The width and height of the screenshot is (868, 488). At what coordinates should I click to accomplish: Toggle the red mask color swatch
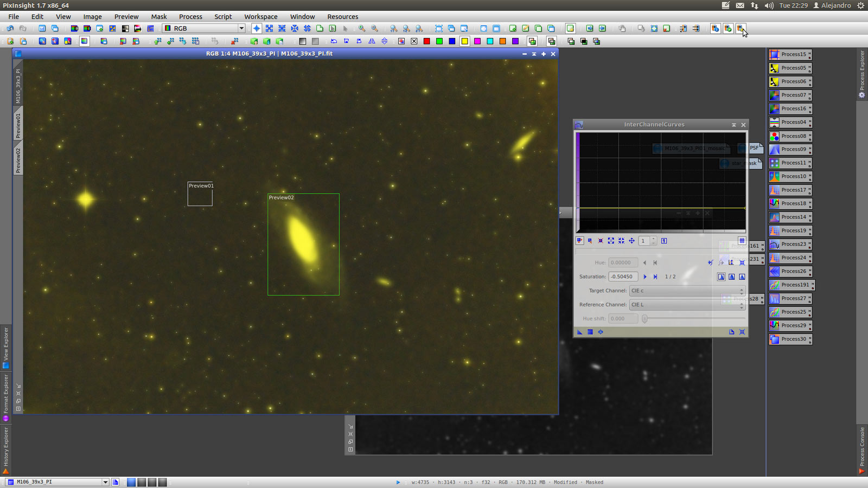426,41
